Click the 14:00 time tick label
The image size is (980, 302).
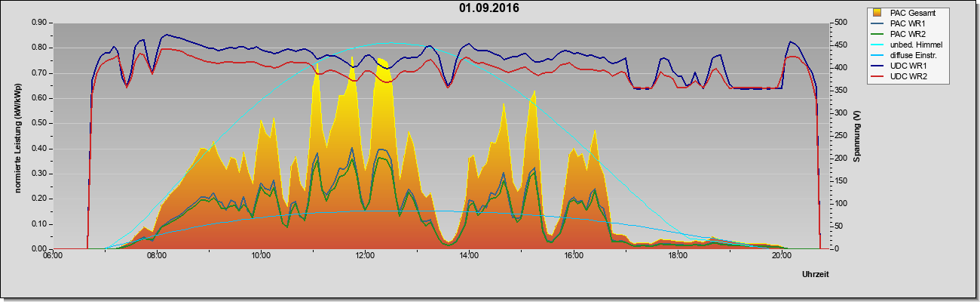click(x=468, y=257)
